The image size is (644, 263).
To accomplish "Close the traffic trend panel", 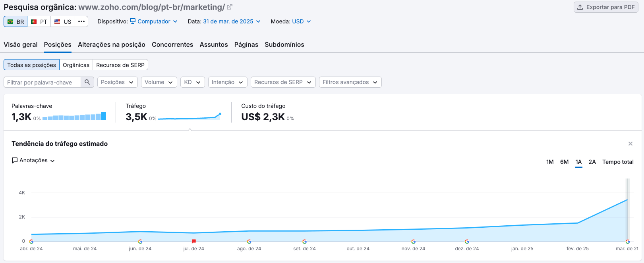I will (630, 144).
